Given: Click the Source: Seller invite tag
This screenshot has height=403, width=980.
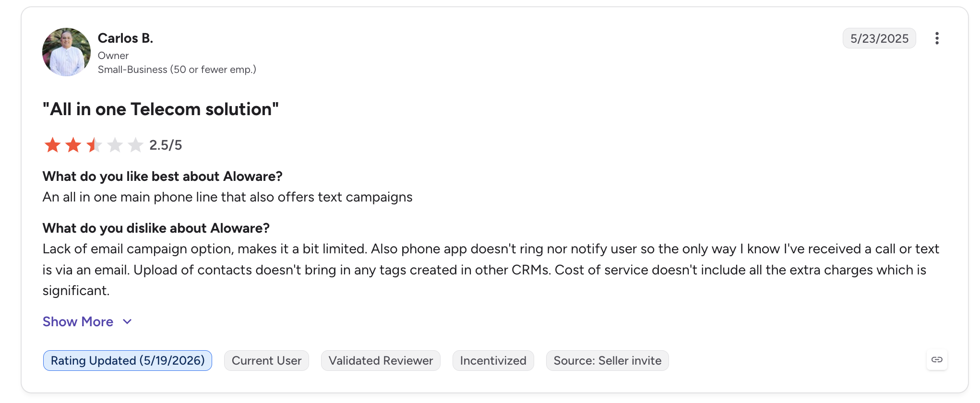Looking at the screenshot, I should tap(607, 361).
